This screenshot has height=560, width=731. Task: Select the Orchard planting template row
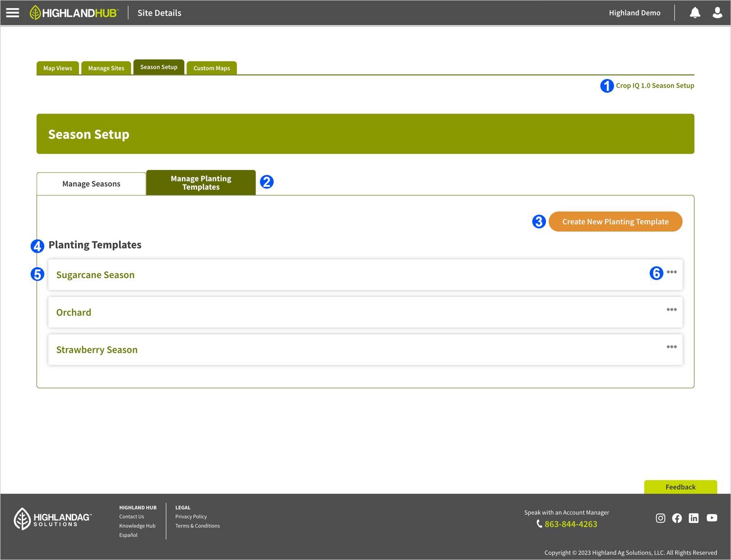click(x=74, y=312)
